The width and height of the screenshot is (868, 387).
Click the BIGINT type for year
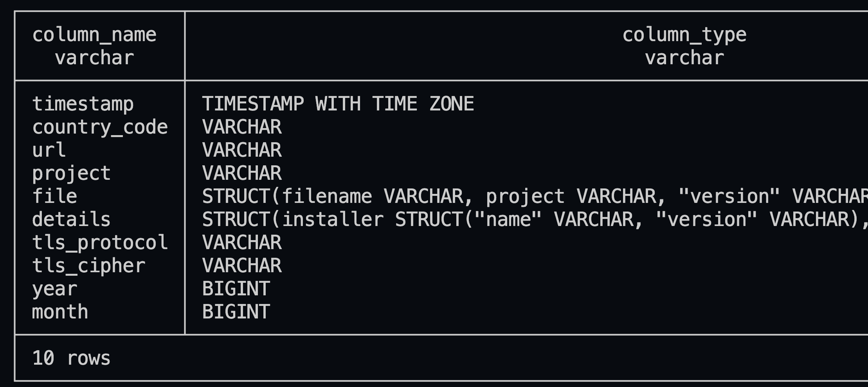pyautogui.click(x=236, y=289)
